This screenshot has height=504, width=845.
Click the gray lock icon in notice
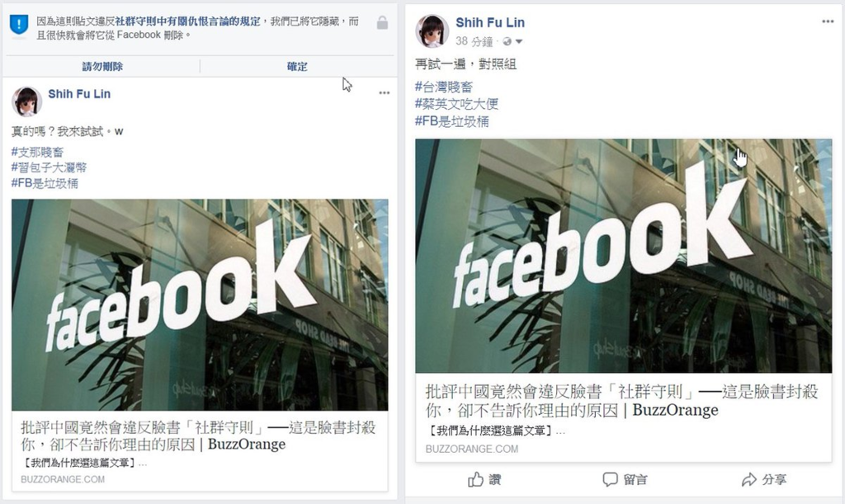pyautogui.click(x=382, y=22)
